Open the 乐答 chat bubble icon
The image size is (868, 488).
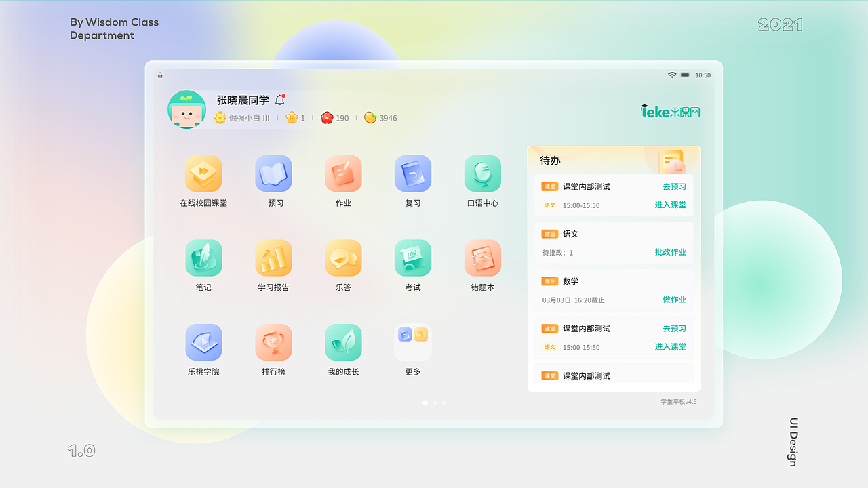[343, 258]
